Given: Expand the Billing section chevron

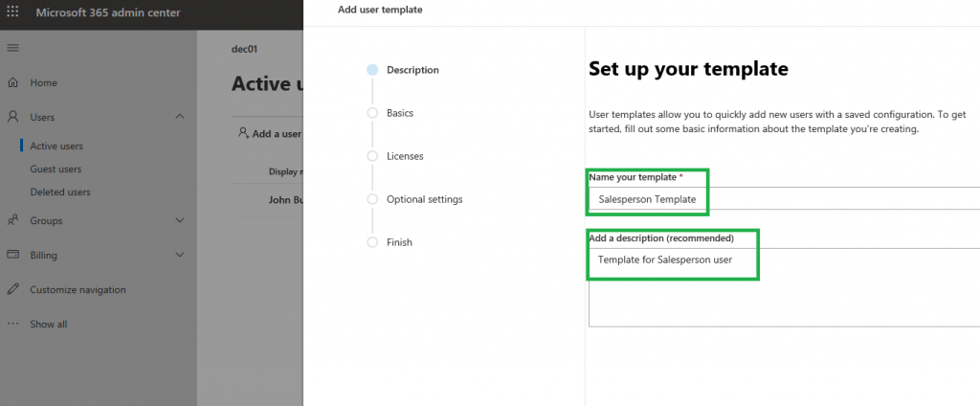Looking at the screenshot, I should click(x=180, y=255).
